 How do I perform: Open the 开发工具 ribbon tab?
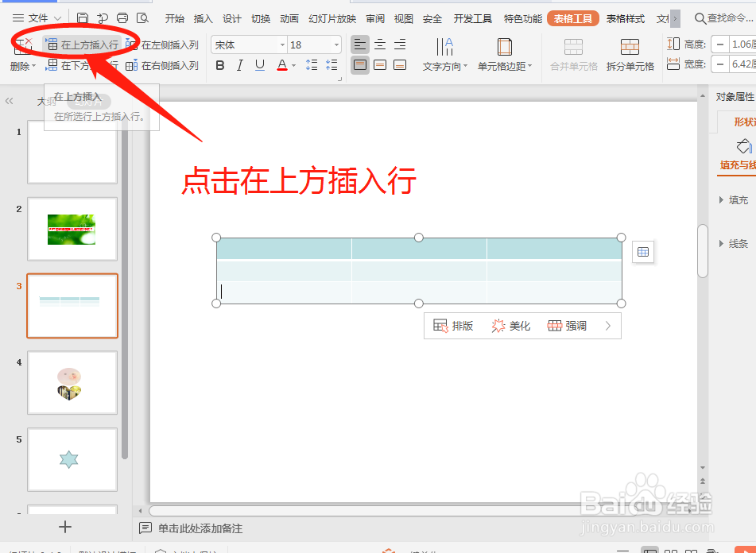(472, 19)
